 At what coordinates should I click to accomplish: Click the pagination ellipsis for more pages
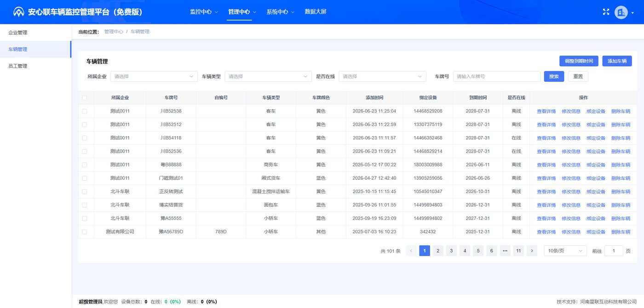[x=505, y=251]
